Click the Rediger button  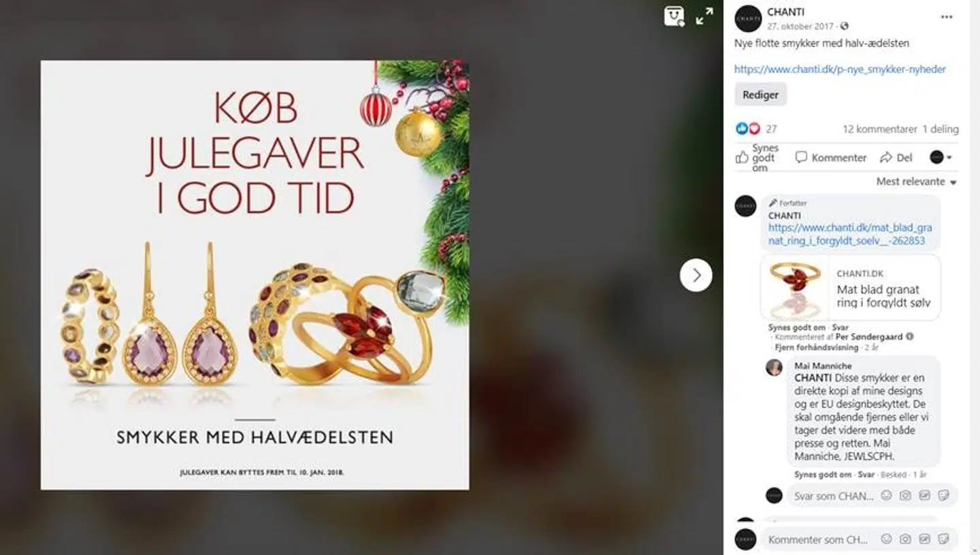coord(760,95)
